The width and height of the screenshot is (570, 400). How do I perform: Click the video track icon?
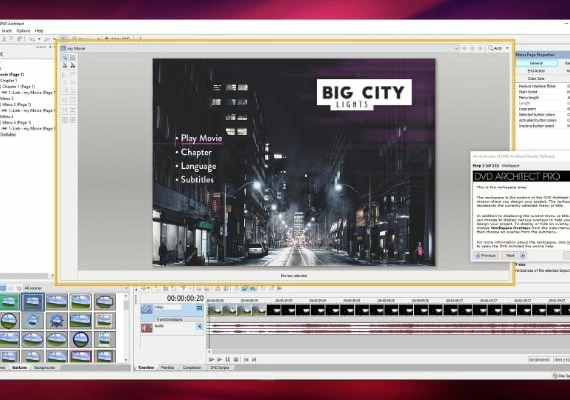click(147, 309)
